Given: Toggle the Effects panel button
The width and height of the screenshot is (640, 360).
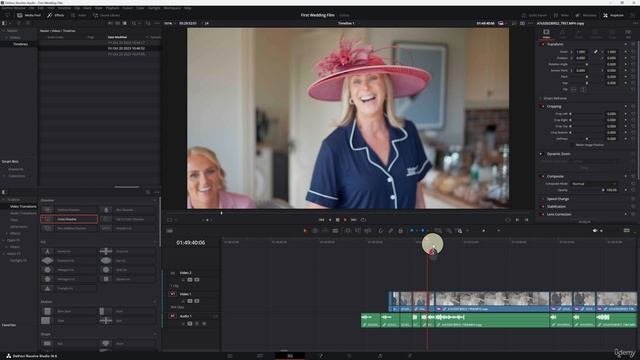Looking at the screenshot, I should click(56, 15).
